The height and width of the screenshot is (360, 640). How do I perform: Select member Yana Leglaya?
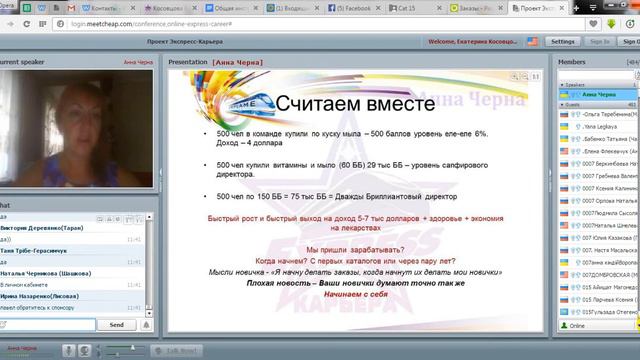598,127
